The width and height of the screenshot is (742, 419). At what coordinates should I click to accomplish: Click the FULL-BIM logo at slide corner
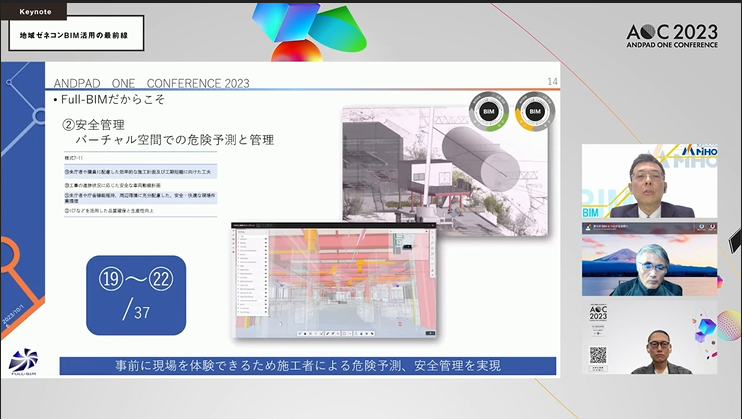pyautogui.click(x=23, y=362)
